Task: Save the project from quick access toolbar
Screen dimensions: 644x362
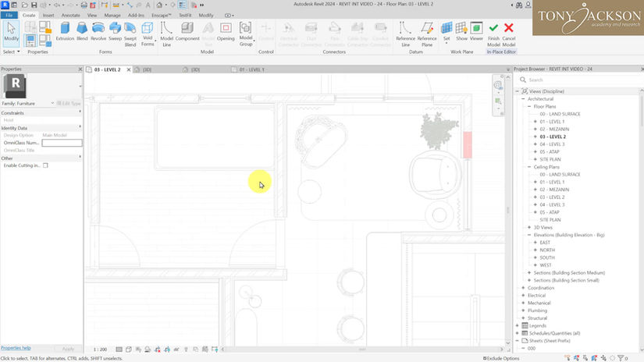Action: [x=34, y=5]
